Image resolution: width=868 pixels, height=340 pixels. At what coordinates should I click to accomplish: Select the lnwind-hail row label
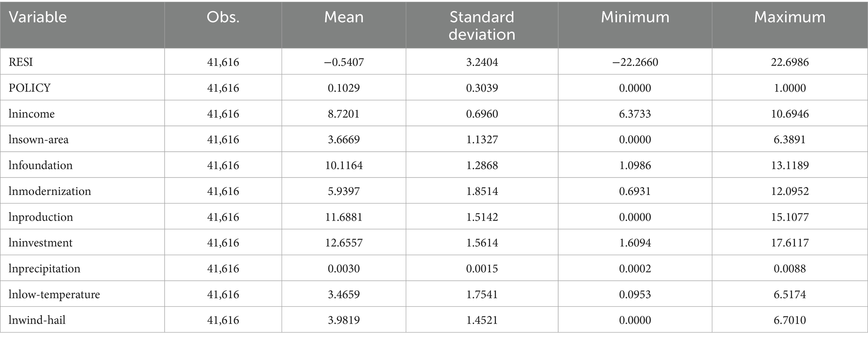click(x=37, y=320)
